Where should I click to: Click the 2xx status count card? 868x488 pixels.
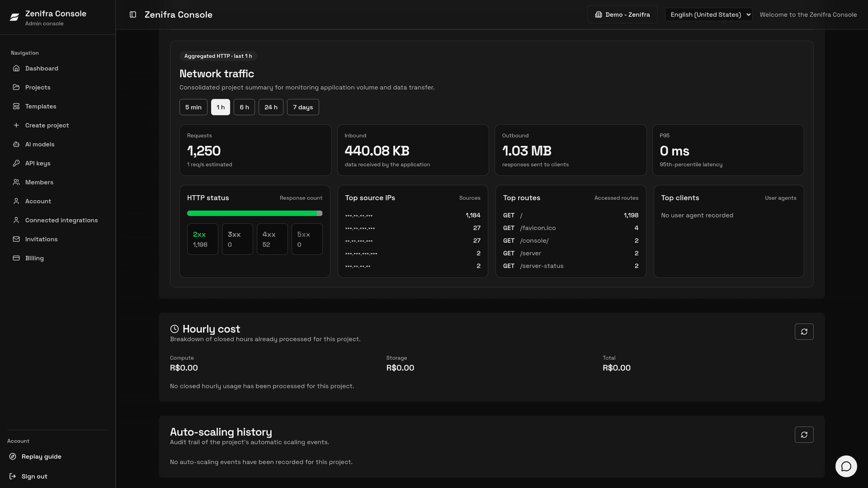203,239
